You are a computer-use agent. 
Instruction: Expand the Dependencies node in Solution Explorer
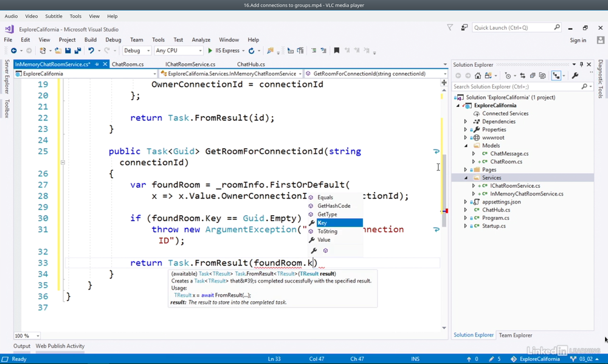pyautogui.click(x=466, y=122)
